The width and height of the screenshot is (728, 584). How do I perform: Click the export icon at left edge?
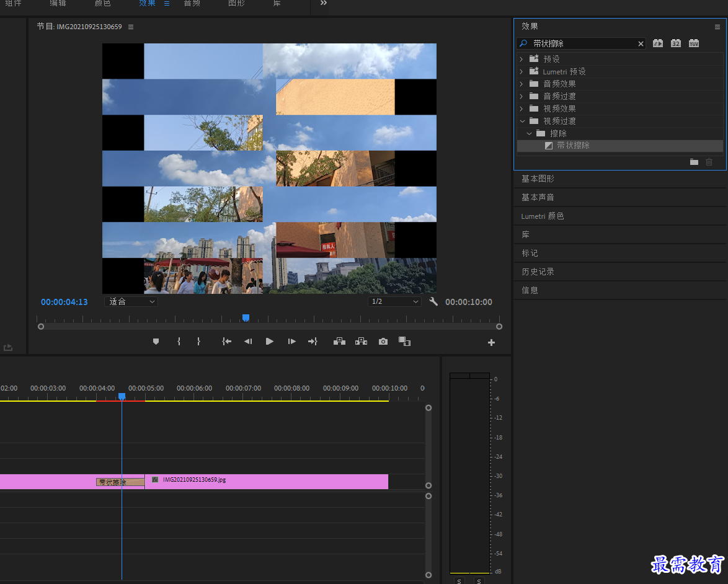point(8,347)
